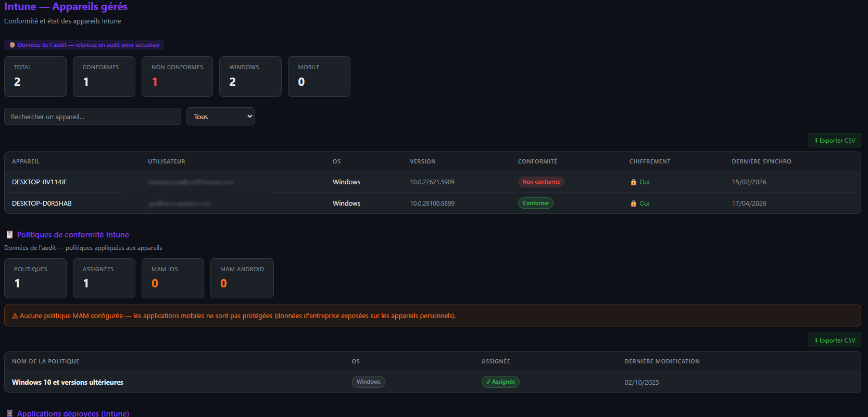
Task: Sort by Dernière synchro column header
Action: [761, 161]
